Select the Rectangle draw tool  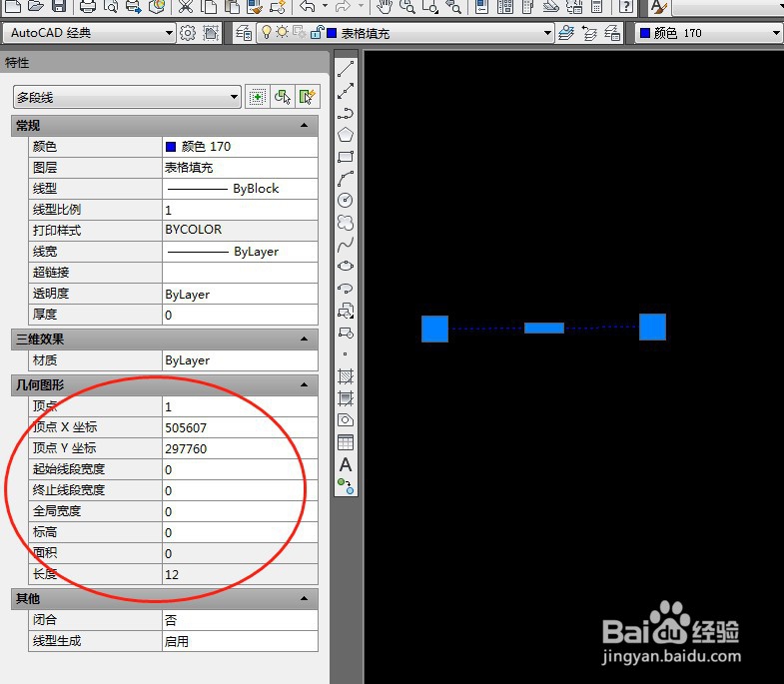coord(346,157)
